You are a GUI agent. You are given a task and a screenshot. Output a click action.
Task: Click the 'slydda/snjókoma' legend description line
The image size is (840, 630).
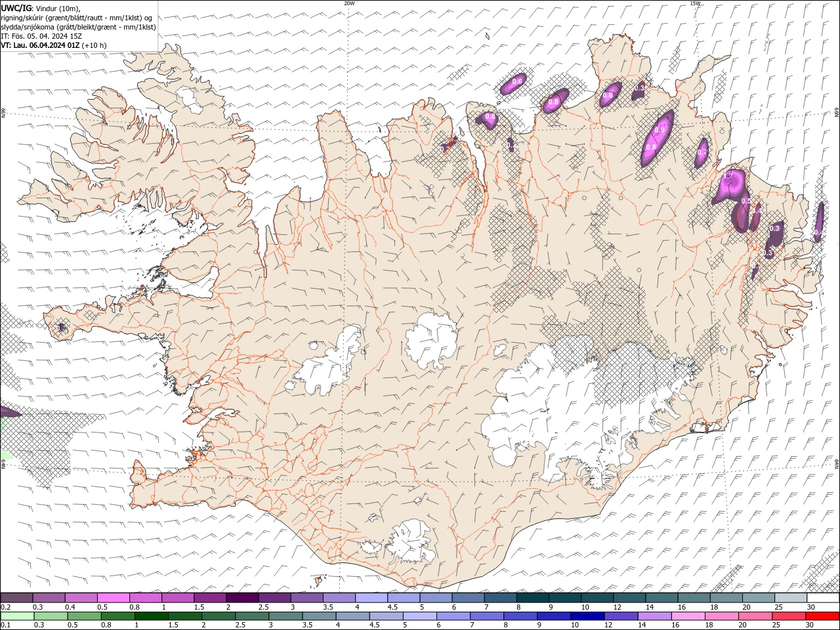(78, 27)
